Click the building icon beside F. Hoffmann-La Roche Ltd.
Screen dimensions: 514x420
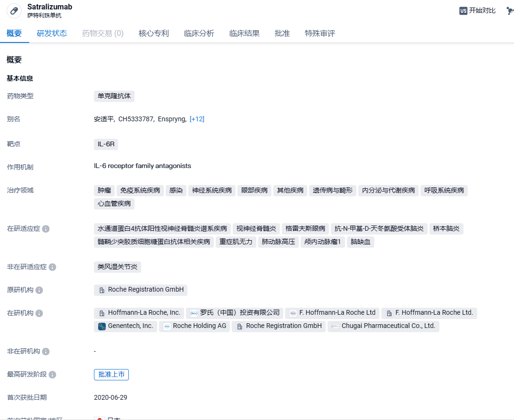(x=389, y=313)
